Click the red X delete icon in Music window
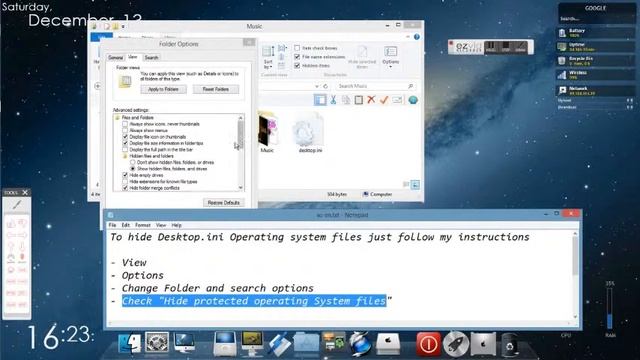640x360 pixels. [371, 100]
